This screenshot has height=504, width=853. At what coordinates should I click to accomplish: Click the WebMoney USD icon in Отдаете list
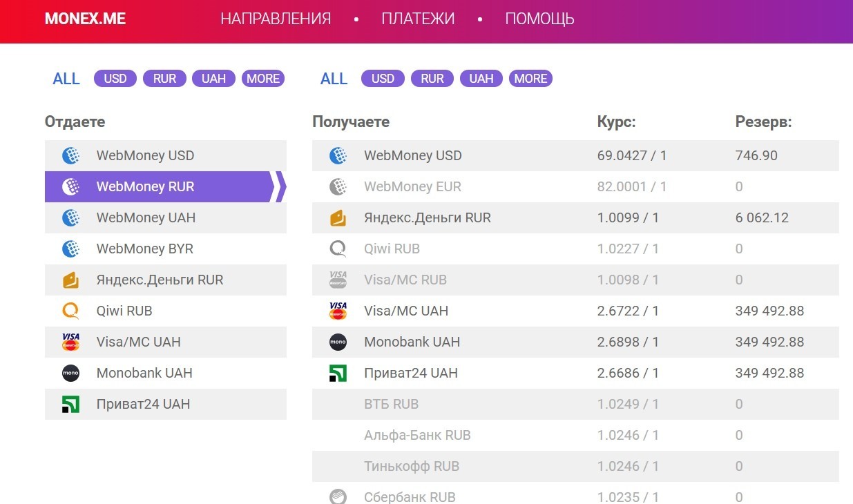(x=70, y=155)
